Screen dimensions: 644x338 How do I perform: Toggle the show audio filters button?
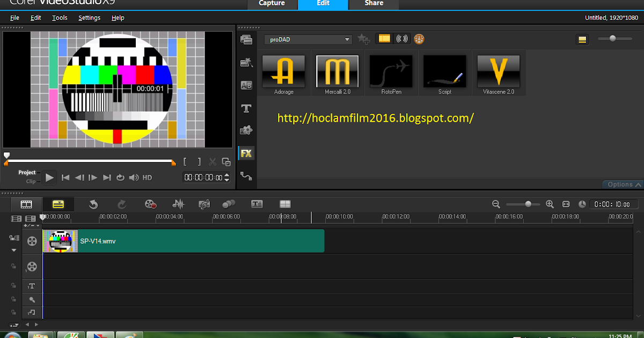pyautogui.click(x=401, y=39)
